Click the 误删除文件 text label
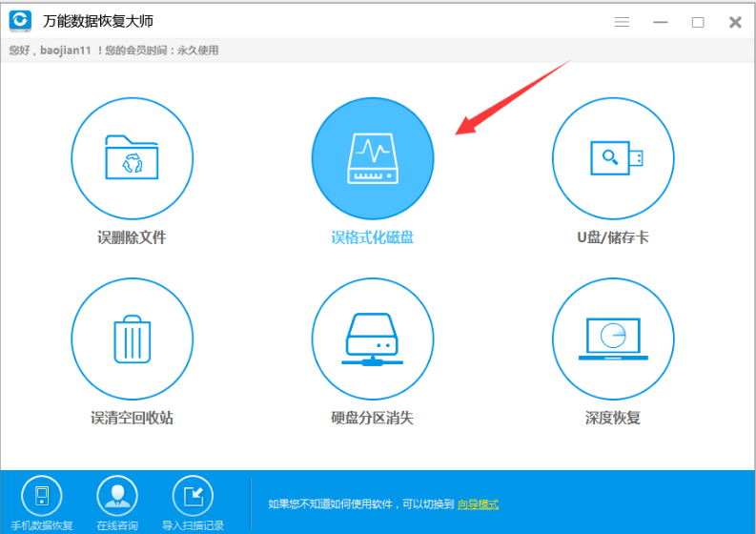The width and height of the screenshot is (756, 534). [x=132, y=237]
